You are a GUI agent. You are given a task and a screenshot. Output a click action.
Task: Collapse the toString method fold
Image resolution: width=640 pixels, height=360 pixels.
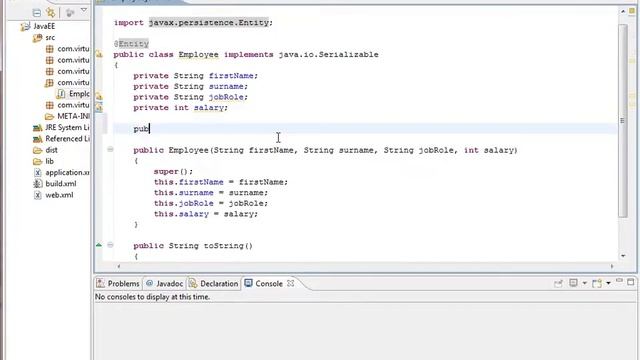pos(110,245)
